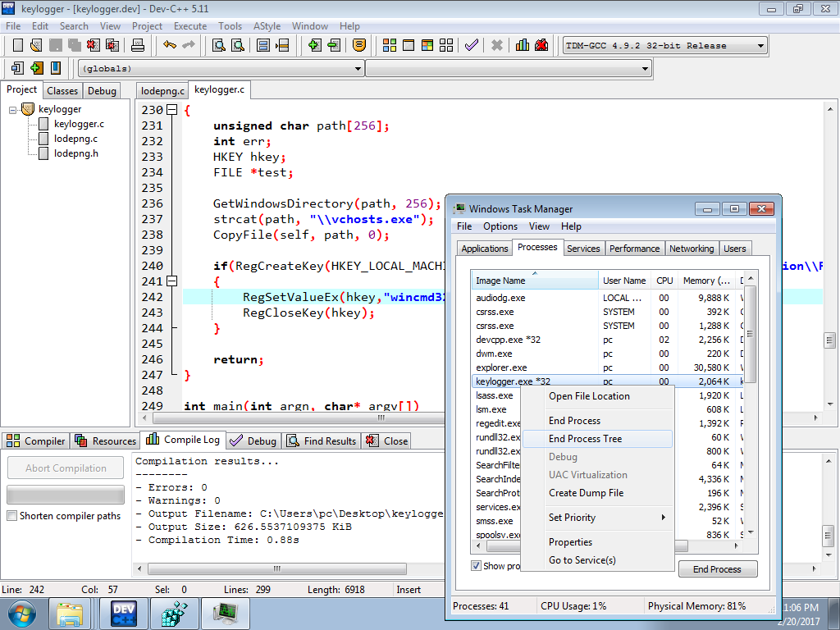Open the Execute menu in Dev-C++

(x=190, y=25)
